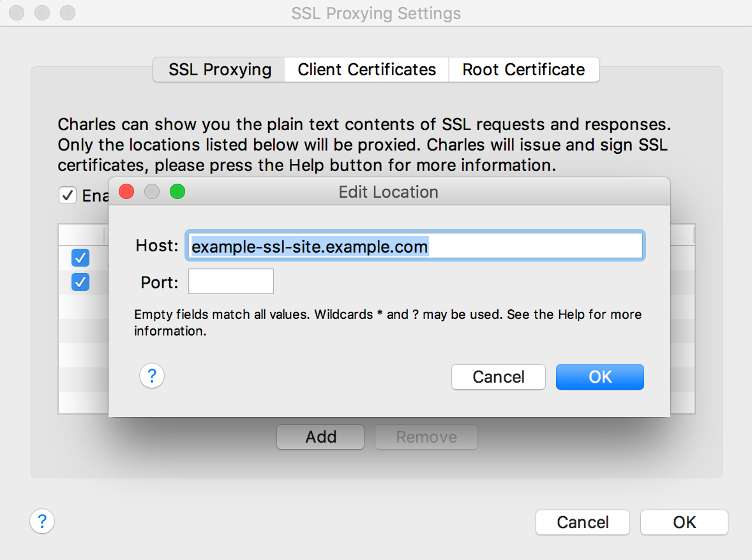Click the Remove button below locations list
This screenshot has height=560, width=752.
426,437
